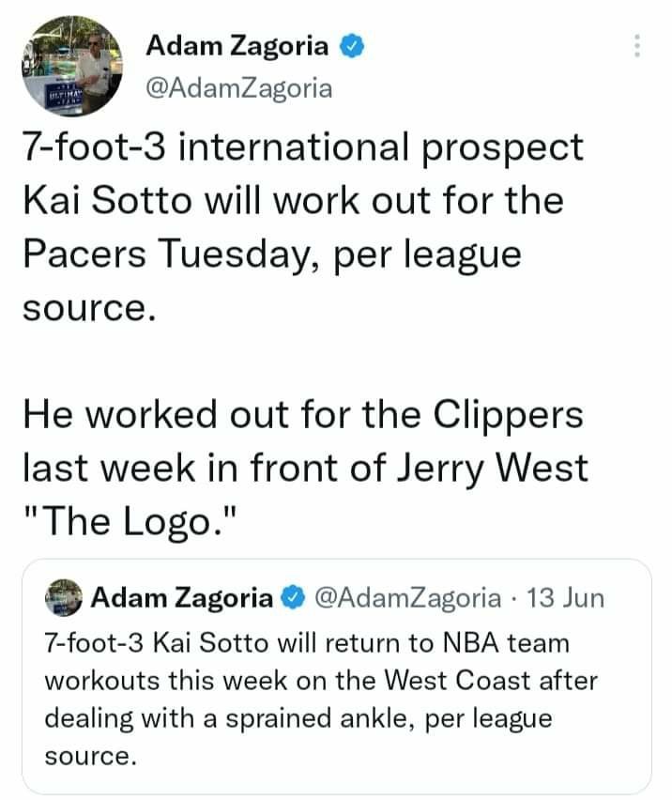Viewport: 672px width, 800px height.
Task: Click the line "Kai Sotto will work out for the"
Action: [292, 202]
